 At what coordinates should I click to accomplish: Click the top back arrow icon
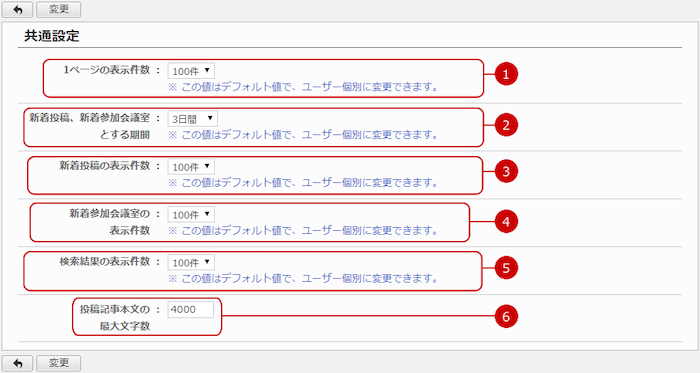(x=17, y=9)
